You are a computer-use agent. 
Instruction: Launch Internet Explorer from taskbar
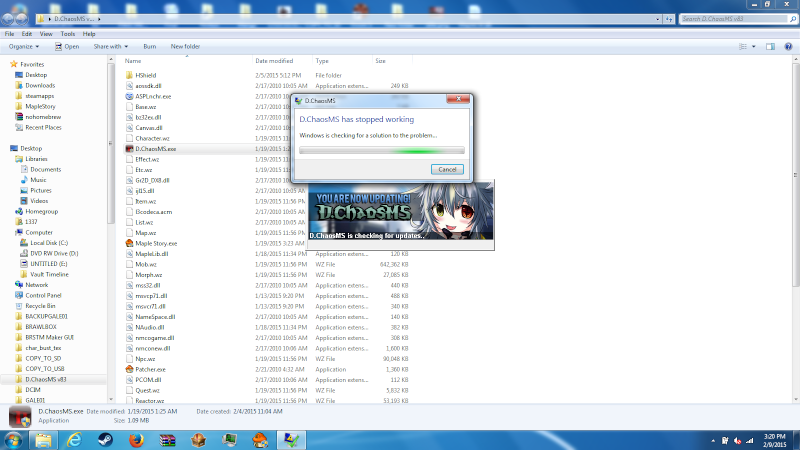(74, 440)
